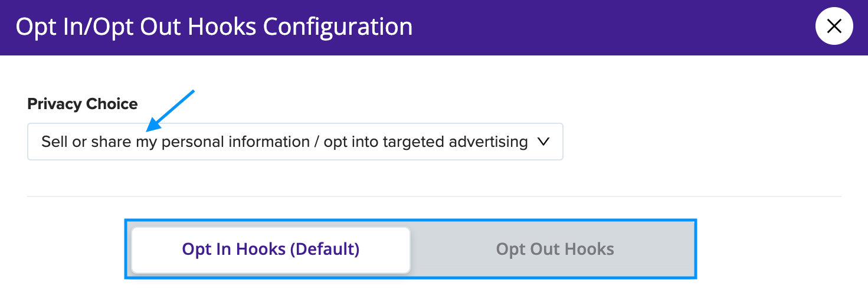Viewport: 868px width, 292px height.
Task: Click the horizontal divider below Privacy Choice
Action: click(434, 196)
